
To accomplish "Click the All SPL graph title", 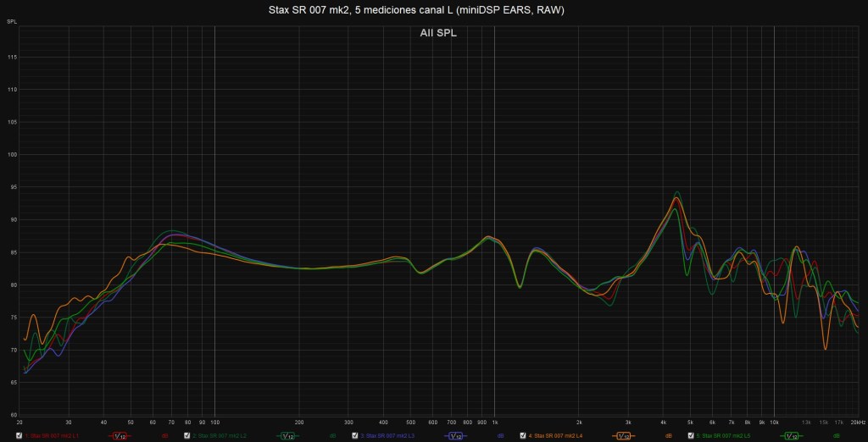I will tap(438, 34).
